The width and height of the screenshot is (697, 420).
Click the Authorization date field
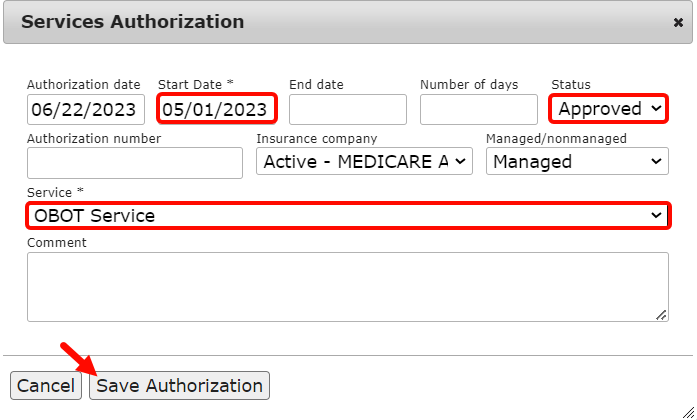point(86,109)
